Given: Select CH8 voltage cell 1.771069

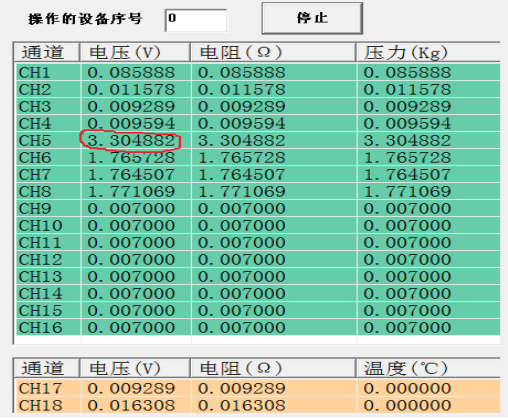Looking at the screenshot, I should click(x=131, y=191).
